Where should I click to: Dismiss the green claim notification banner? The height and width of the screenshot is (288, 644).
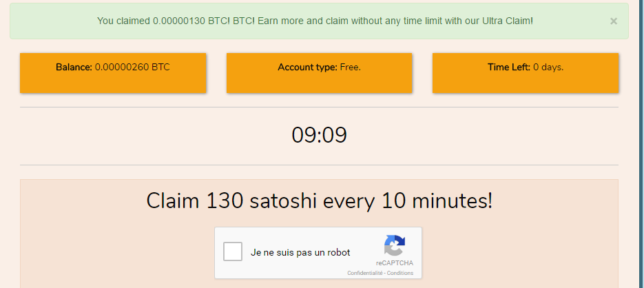coord(613,21)
